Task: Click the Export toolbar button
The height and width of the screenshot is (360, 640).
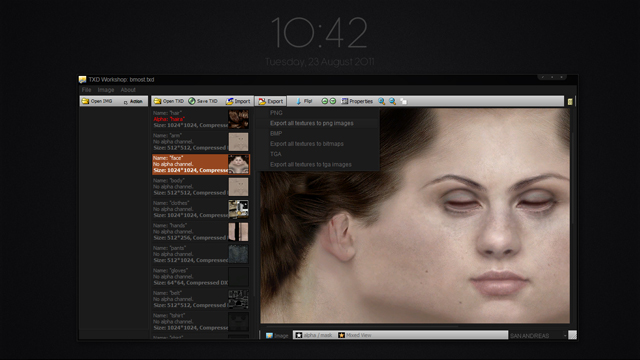Action: [x=271, y=101]
